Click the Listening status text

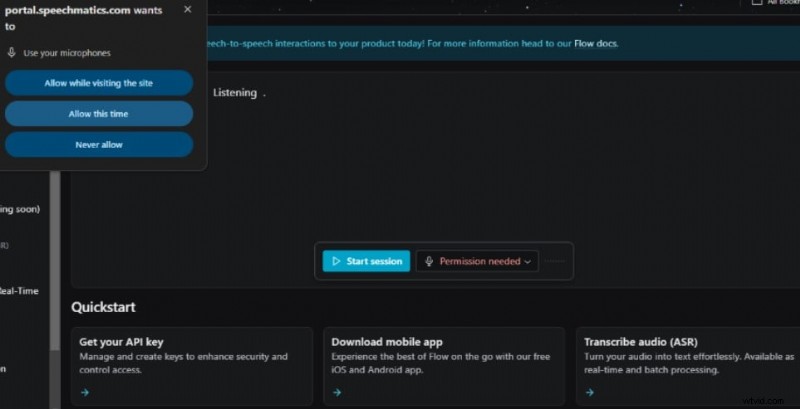[235, 93]
